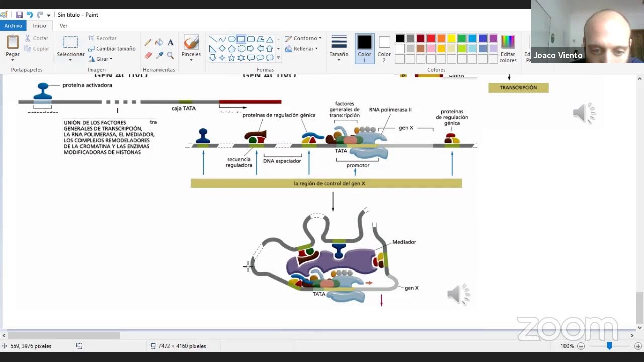Screen dimensions: 644x362
Task: Open the quick access toolbar customize dropdown
Action: point(49,15)
